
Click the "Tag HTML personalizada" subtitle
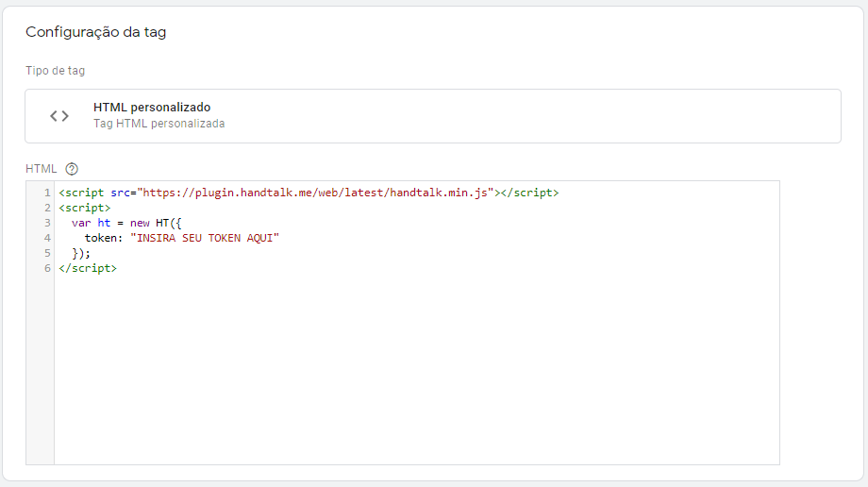[x=159, y=124]
